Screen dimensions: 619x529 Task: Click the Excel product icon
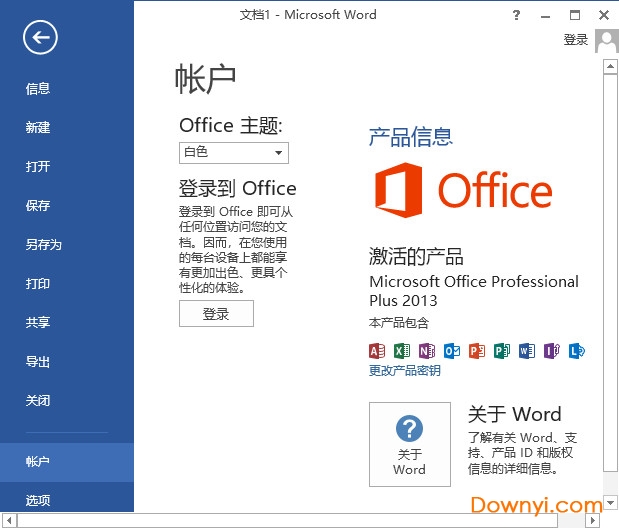pos(402,350)
